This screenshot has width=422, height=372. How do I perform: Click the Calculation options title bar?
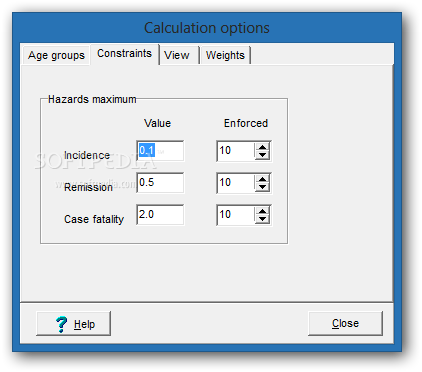point(207,28)
